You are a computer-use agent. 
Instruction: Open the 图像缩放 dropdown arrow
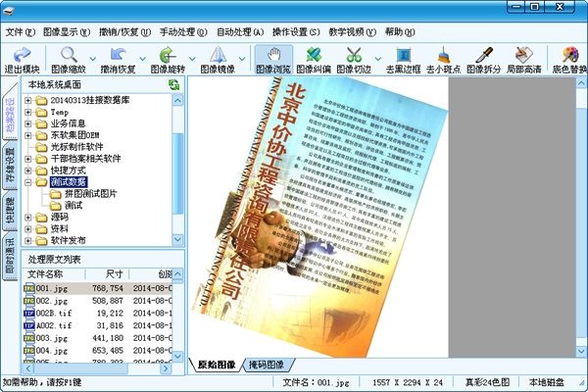(93, 59)
